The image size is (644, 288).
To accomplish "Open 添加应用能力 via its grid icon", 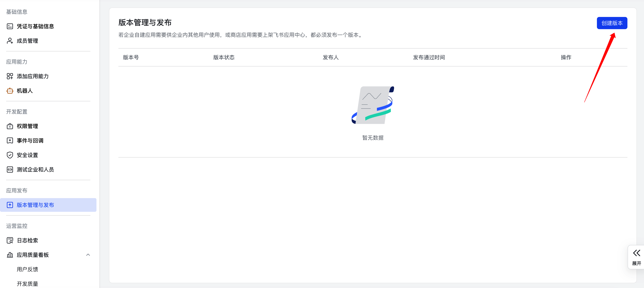I will click(10, 76).
